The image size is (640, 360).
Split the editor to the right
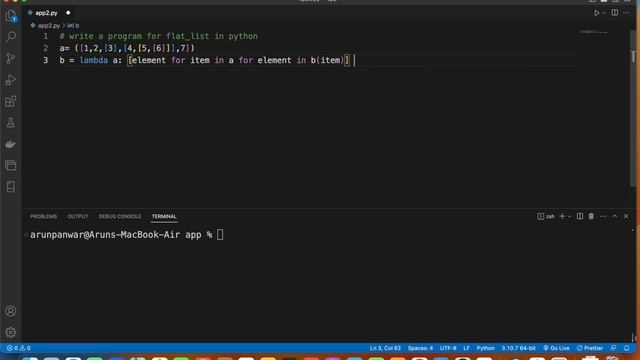point(615,13)
